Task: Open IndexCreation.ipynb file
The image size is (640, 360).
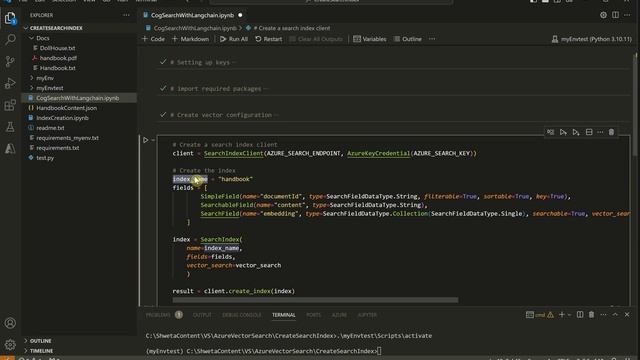Action: coord(62,118)
